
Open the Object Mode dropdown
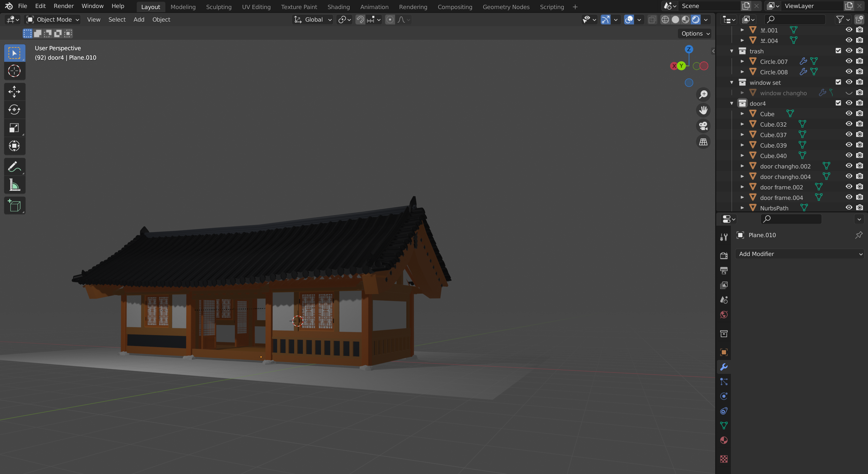[53, 20]
